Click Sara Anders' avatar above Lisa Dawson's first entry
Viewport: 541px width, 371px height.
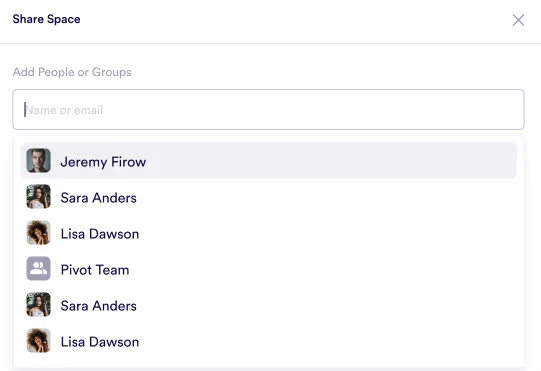38,197
